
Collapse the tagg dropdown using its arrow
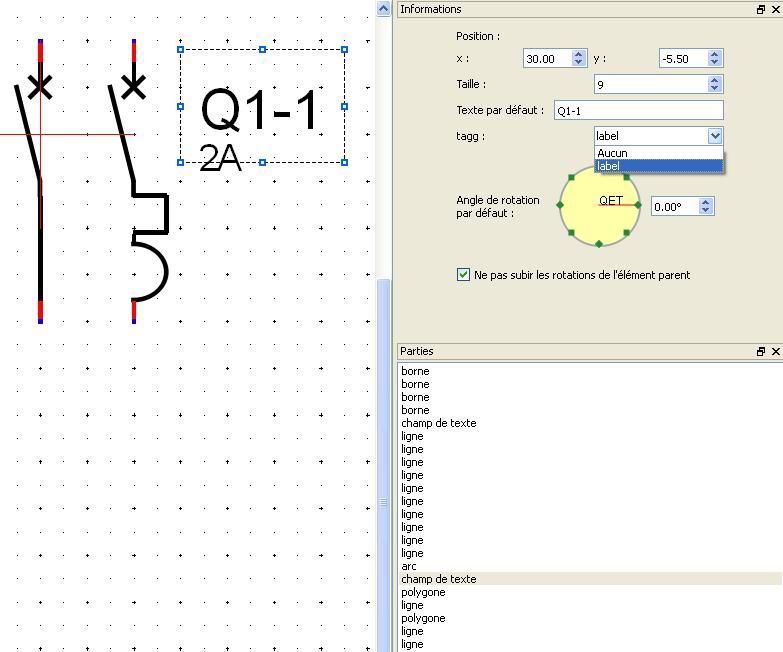click(x=714, y=136)
